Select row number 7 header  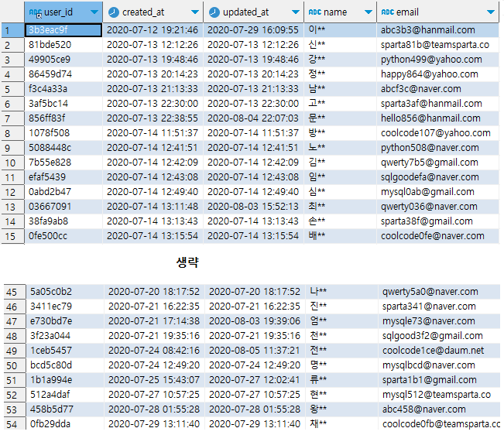tap(12, 118)
